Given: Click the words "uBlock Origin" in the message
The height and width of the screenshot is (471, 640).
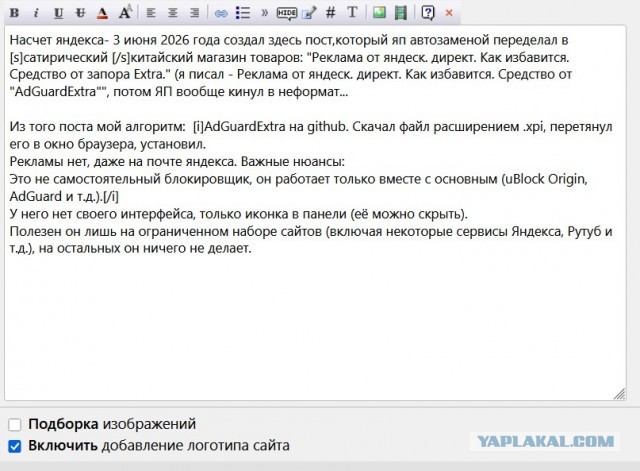Looking at the screenshot, I should pos(546,179).
